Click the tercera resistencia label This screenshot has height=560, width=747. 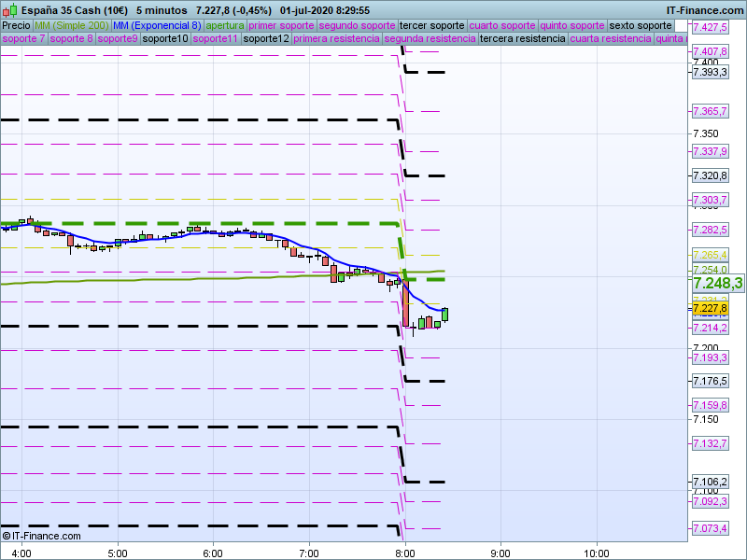coord(523,38)
